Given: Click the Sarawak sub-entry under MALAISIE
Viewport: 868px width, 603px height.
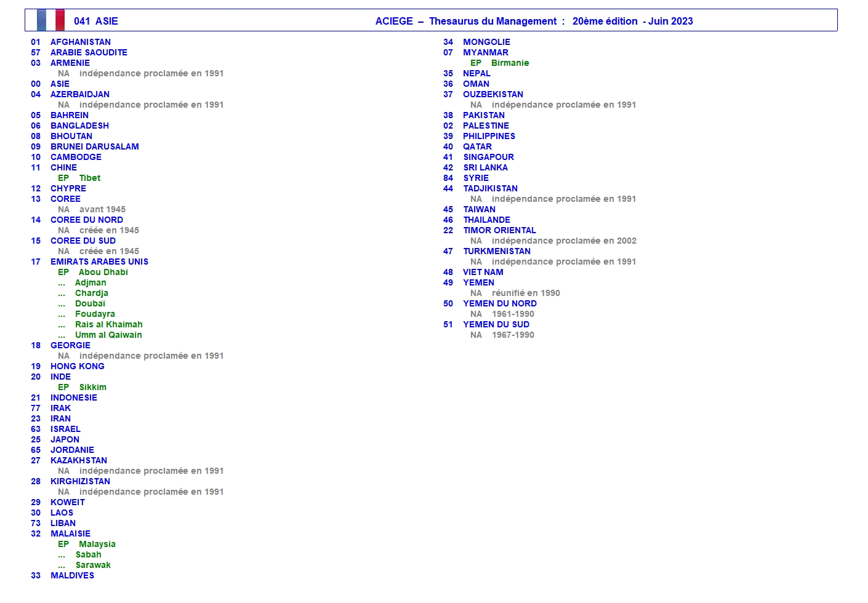Looking at the screenshot, I should click(93, 565).
